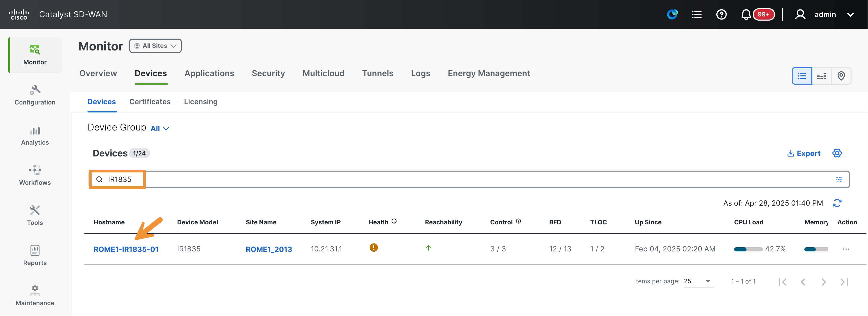868x316 pixels.
Task: Go to the previous page
Action: tap(803, 282)
